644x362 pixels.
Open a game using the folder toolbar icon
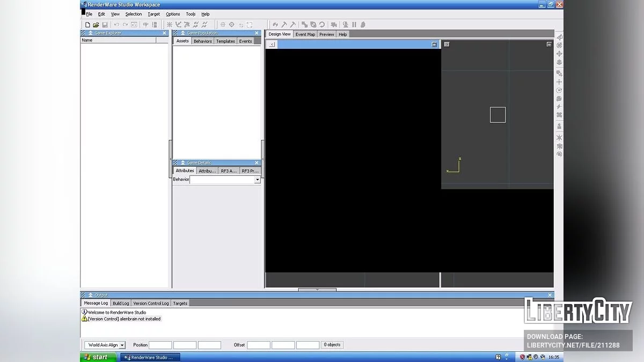(96, 24)
